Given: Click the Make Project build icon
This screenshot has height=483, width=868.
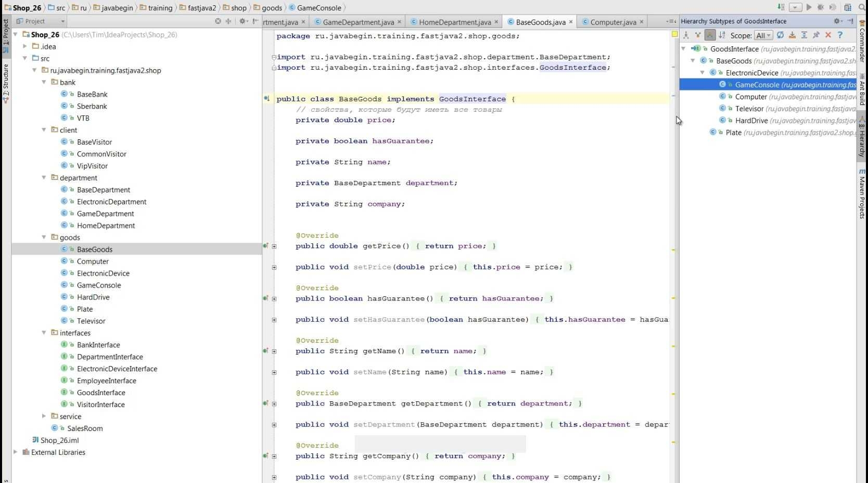Looking at the screenshot, I should tap(781, 7).
